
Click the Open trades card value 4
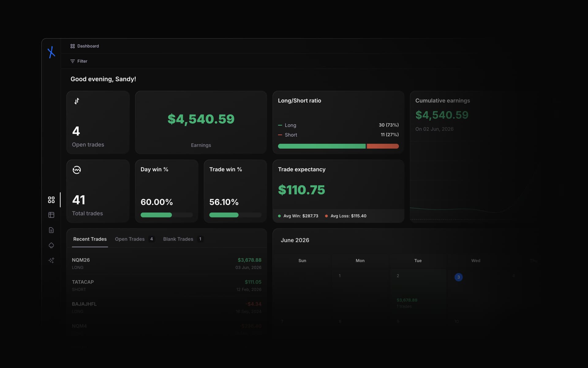click(76, 131)
